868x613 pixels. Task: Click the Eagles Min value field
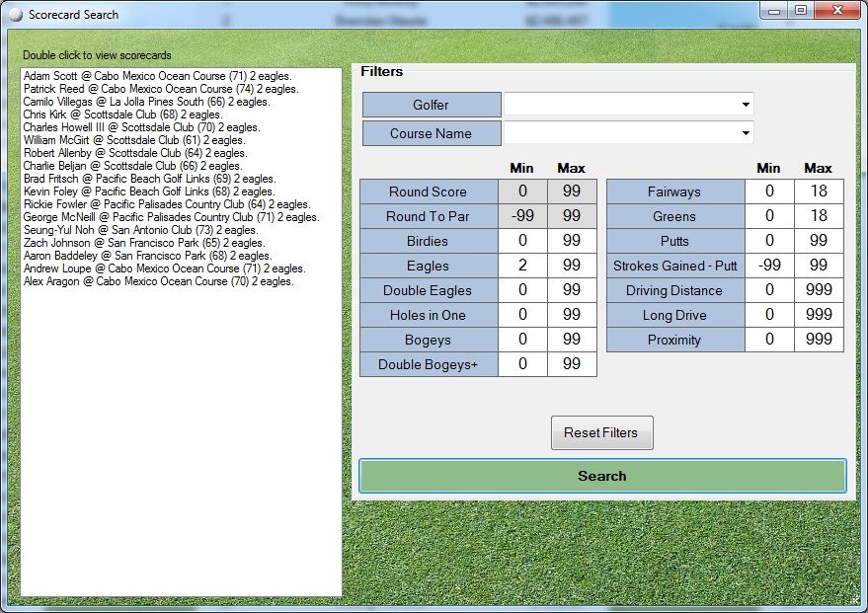(522, 266)
